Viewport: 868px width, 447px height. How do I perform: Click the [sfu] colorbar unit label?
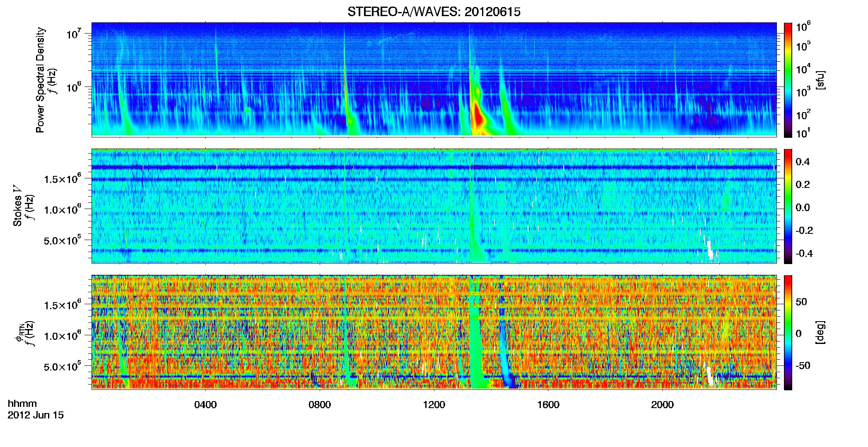coord(820,80)
